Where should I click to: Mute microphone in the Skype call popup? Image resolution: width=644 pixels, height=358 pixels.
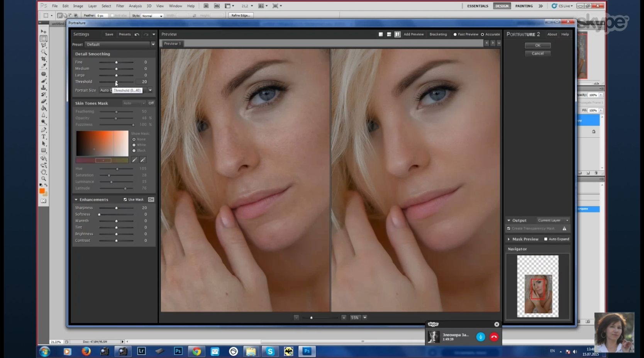pyautogui.click(x=480, y=337)
